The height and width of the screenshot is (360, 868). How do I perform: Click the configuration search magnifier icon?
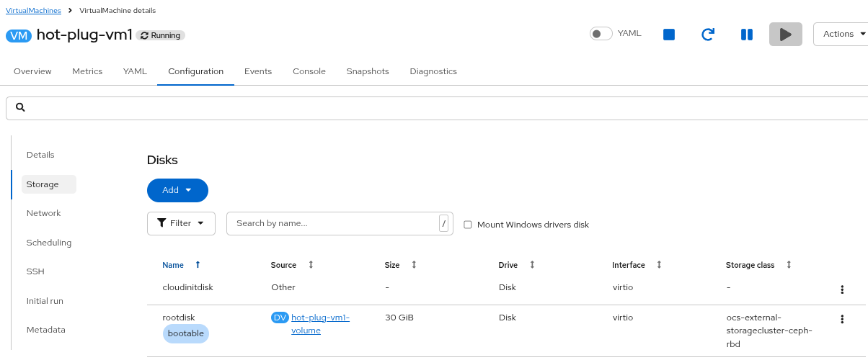20,107
